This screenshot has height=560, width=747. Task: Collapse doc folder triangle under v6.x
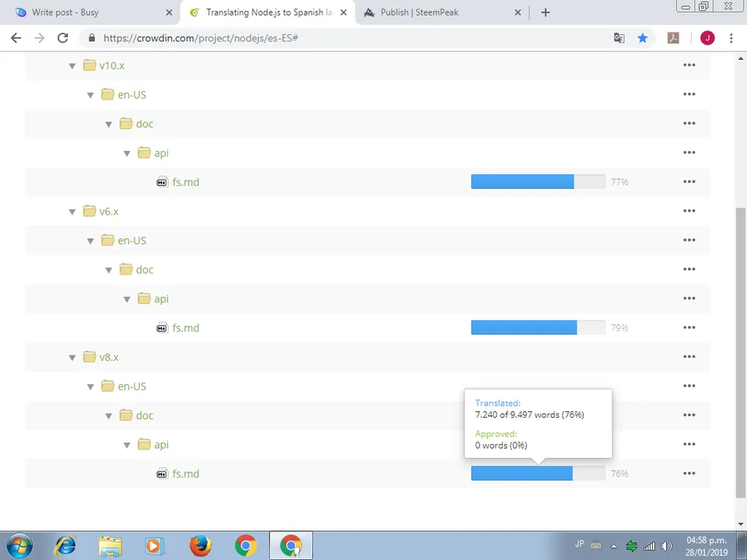(109, 270)
